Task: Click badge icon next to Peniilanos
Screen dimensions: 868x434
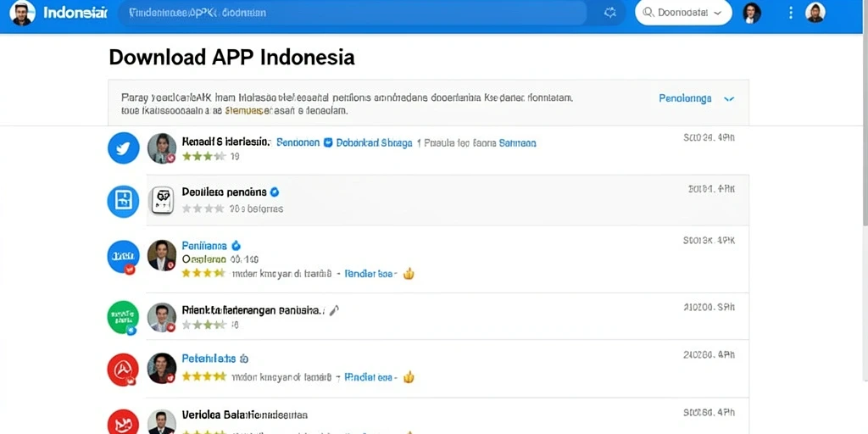Action: [236, 245]
